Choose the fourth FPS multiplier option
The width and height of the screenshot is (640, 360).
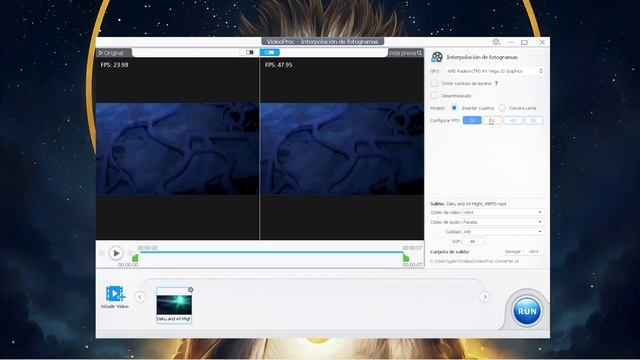[x=533, y=120]
